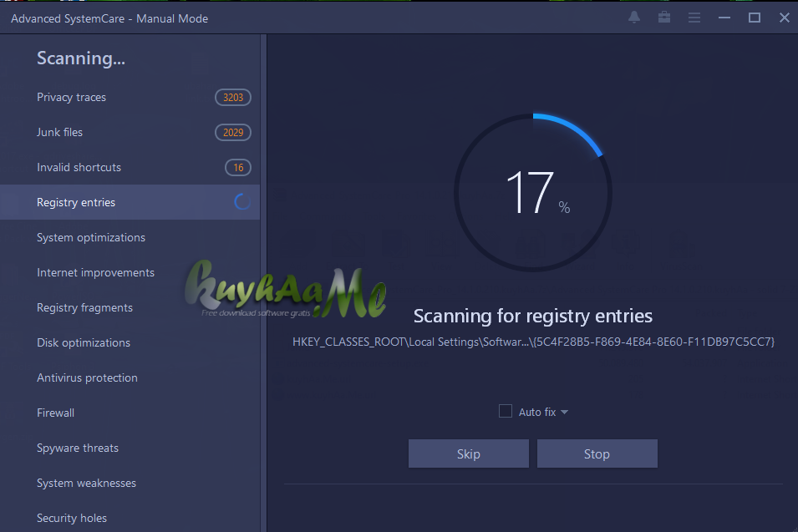The height and width of the screenshot is (532, 798).
Task: Click the 16 count badge on Invalid shortcuts
Action: tap(237, 167)
